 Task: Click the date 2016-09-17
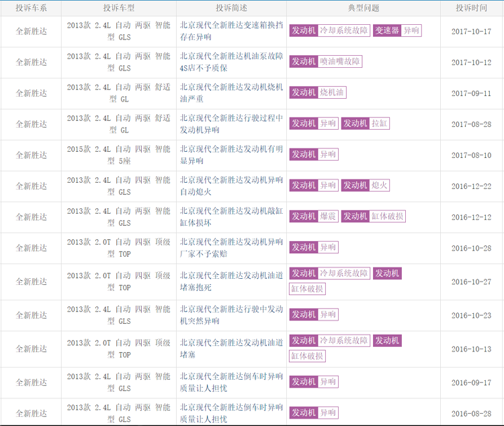pos(471,383)
